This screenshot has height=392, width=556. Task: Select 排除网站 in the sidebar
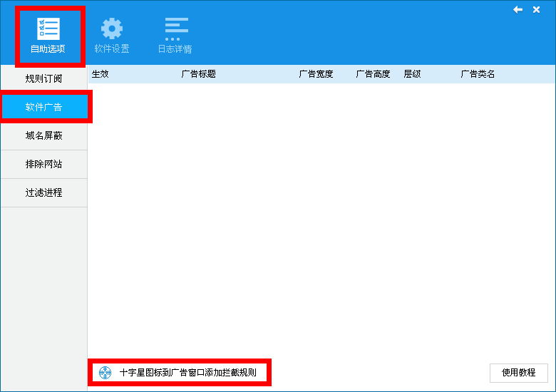pos(44,164)
